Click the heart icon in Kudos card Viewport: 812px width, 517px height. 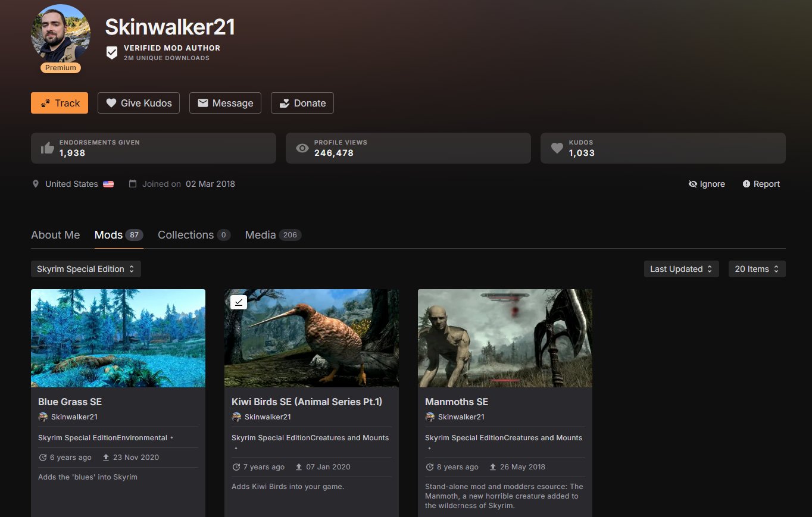(557, 148)
